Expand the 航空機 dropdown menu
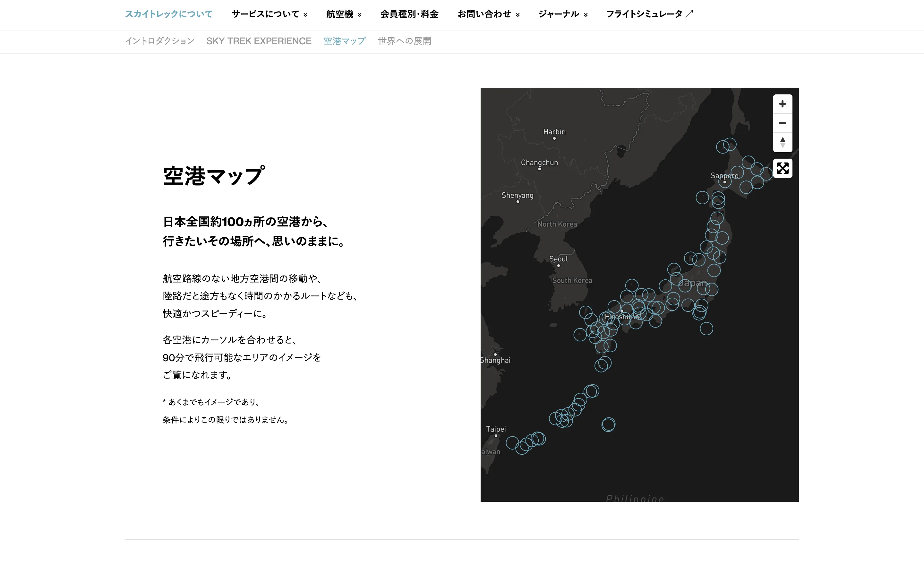 click(344, 14)
